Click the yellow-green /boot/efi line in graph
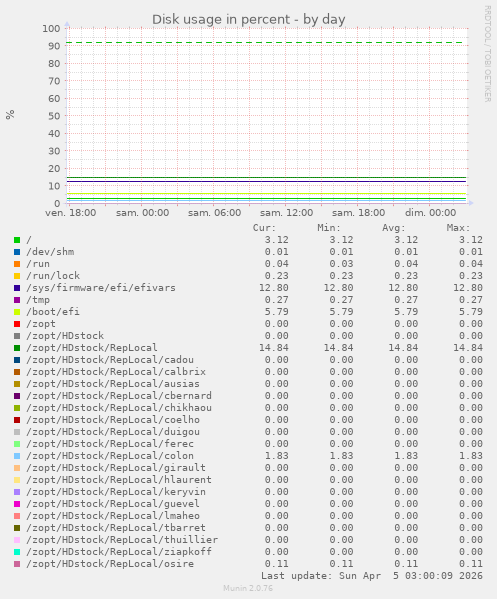 point(266,193)
